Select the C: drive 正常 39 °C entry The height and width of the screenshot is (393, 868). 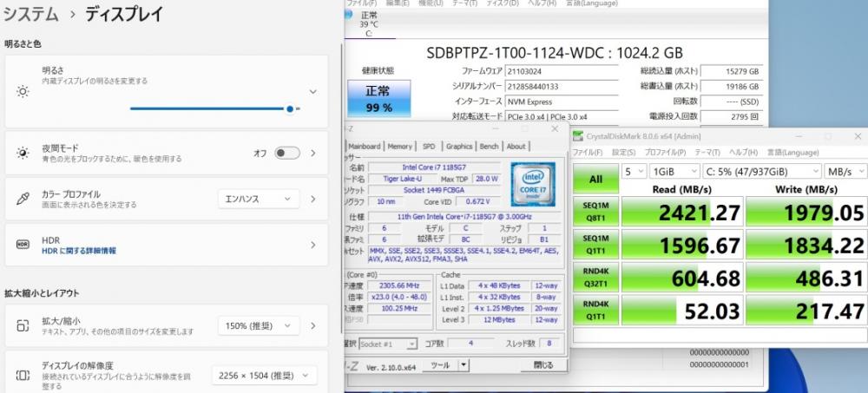[369, 23]
